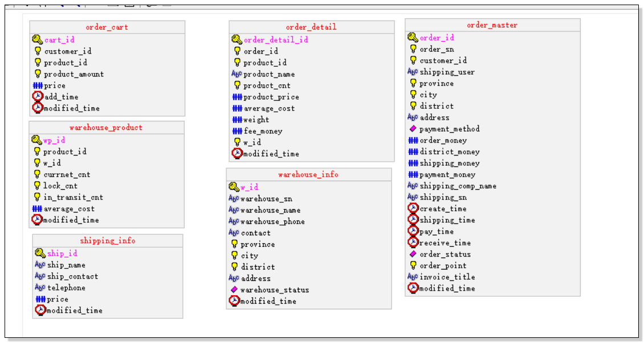Select the order_master table header
This screenshot has height=343, width=644.
[x=492, y=25]
